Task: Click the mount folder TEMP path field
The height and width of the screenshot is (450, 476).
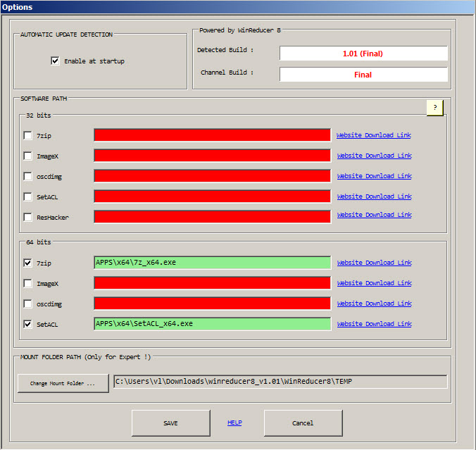Action: pyautogui.click(x=280, y=382)
